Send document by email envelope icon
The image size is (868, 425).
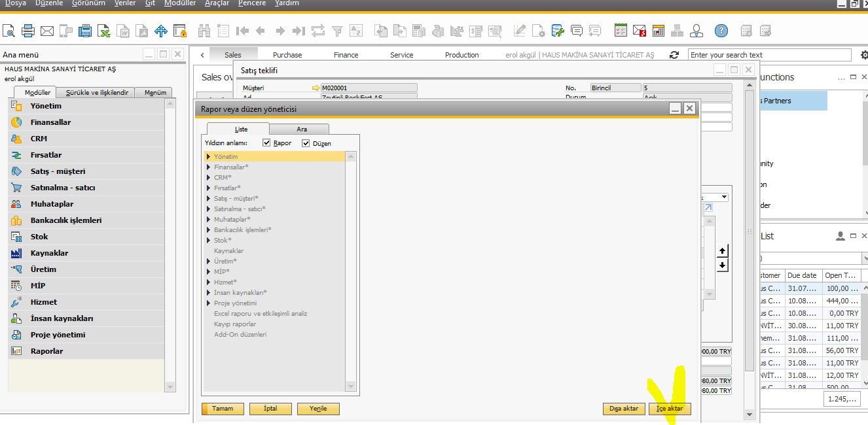tap(47, 31)
